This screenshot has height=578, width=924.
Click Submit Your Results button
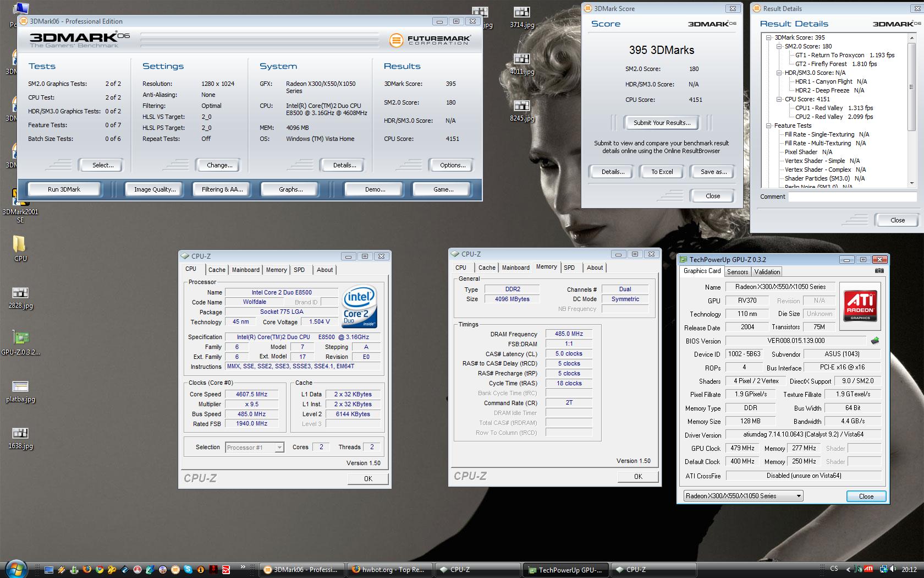661,123
